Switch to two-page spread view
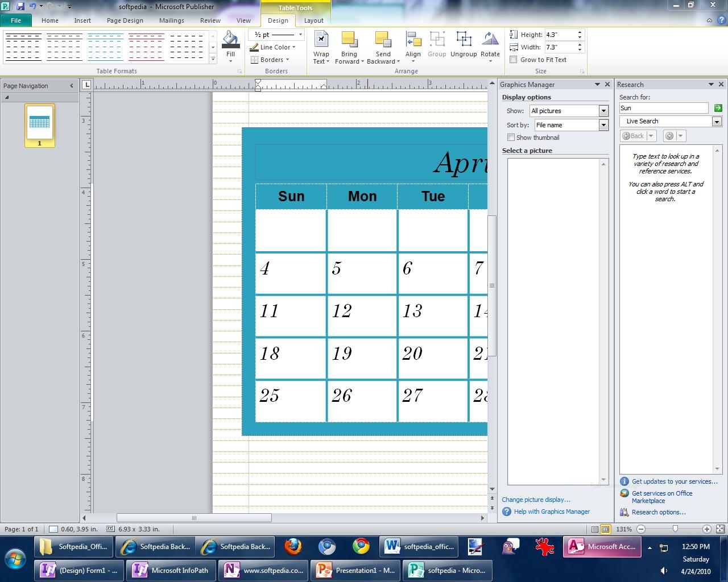The width and height of the screenshot is (728, 582). 606,529
